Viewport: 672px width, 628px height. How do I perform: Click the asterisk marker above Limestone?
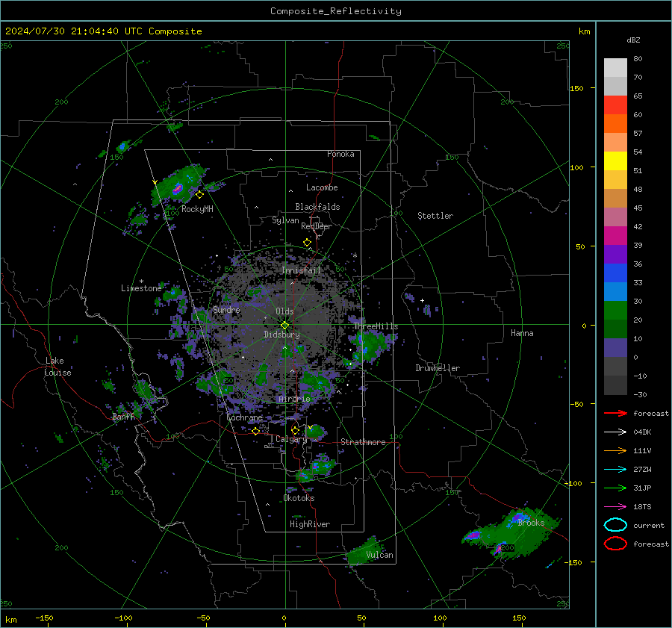[141, 282]
